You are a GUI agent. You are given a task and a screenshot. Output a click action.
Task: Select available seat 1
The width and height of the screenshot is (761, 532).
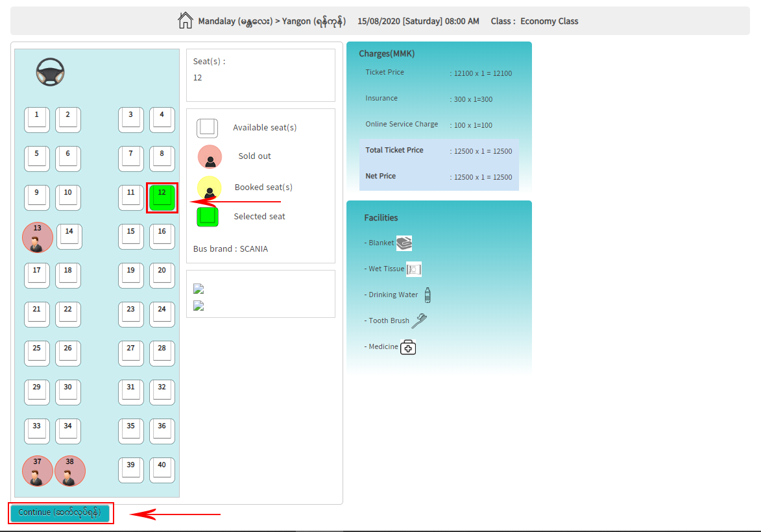[37, 120]
